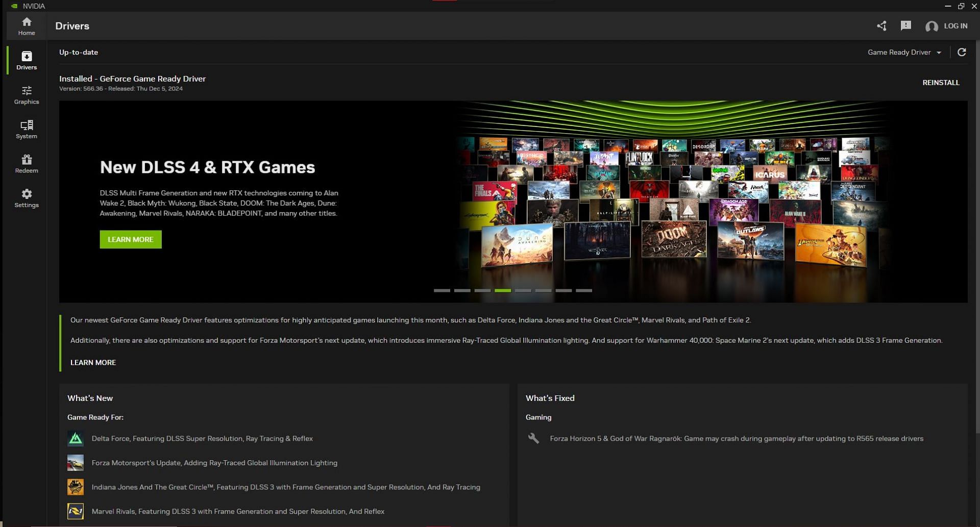Viewport: 980px width, 527px height.
Task: Select the first carousel indicator
Action: pyautogui.click(x=442, y=290)
